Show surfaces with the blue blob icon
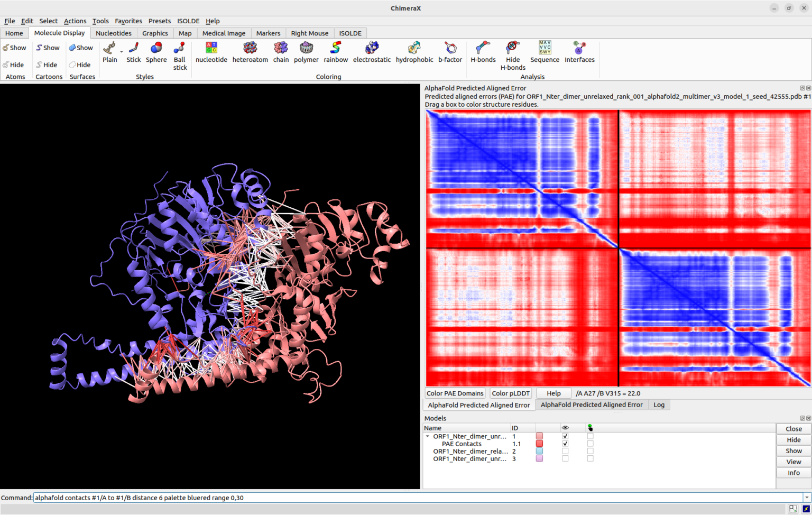This screenshot has width=812, height=515. [81, 48]
